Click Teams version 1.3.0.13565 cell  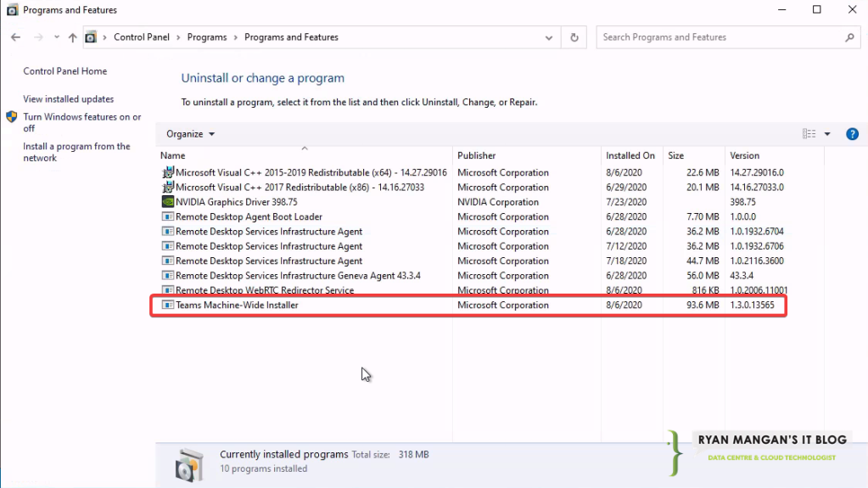[x=752, y=306]
